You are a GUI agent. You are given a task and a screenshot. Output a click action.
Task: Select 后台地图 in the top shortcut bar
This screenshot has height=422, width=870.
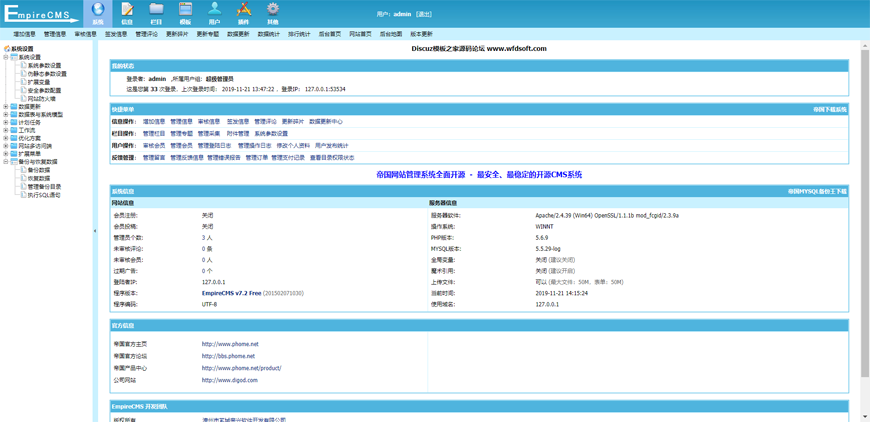coord(391,34)
